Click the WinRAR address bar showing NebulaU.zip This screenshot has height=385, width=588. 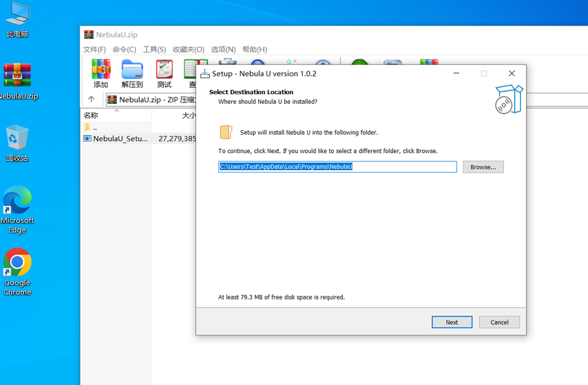[x=151, y=100]
